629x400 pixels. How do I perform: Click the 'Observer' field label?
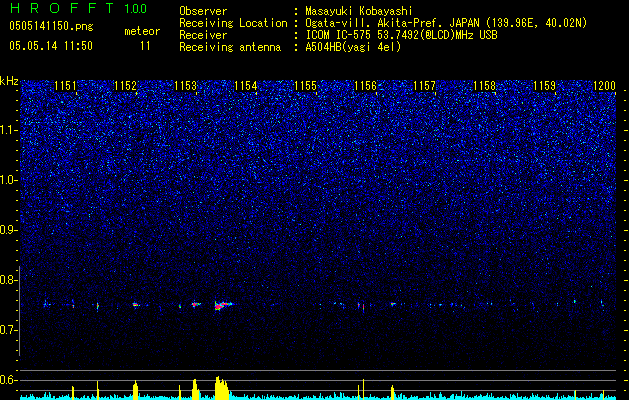(203, 11)
